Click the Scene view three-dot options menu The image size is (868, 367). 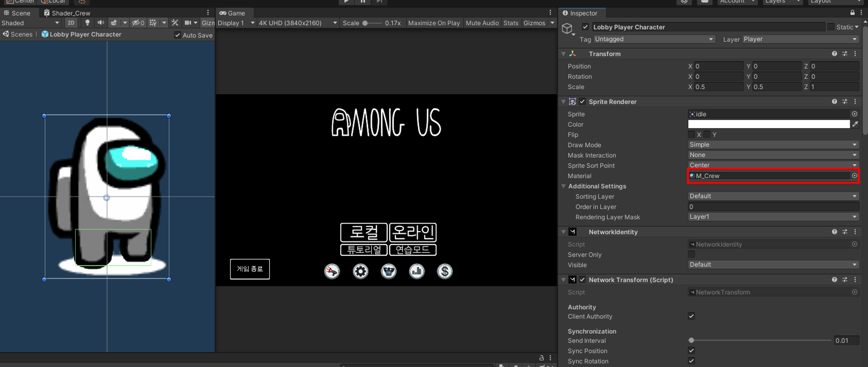click(208, 13)
